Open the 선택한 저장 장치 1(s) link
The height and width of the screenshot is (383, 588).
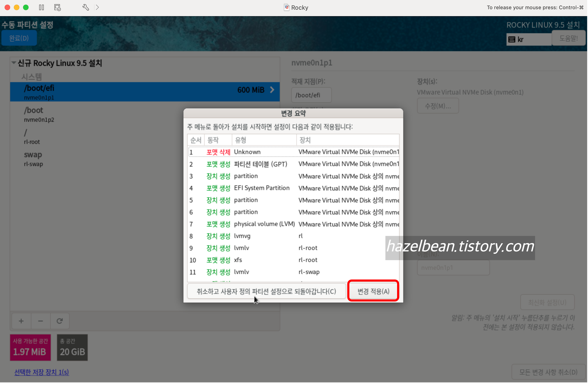(x=41, y=372)
